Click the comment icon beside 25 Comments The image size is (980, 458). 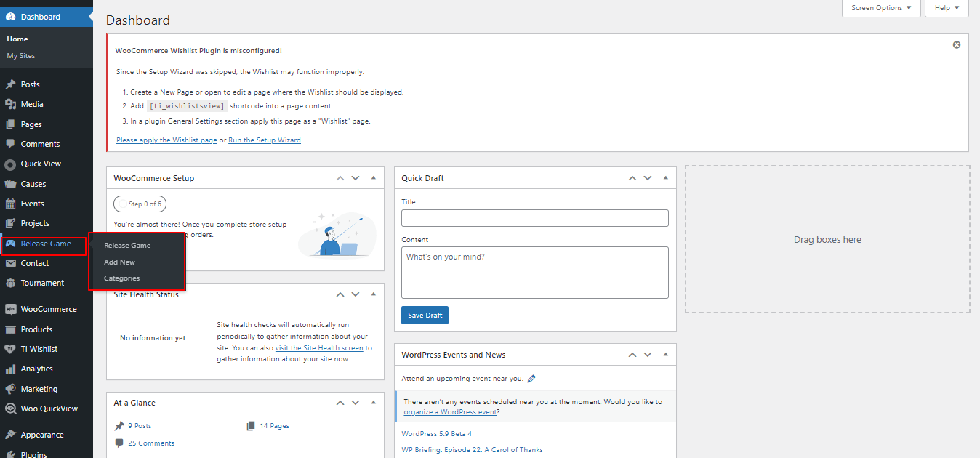119,443
